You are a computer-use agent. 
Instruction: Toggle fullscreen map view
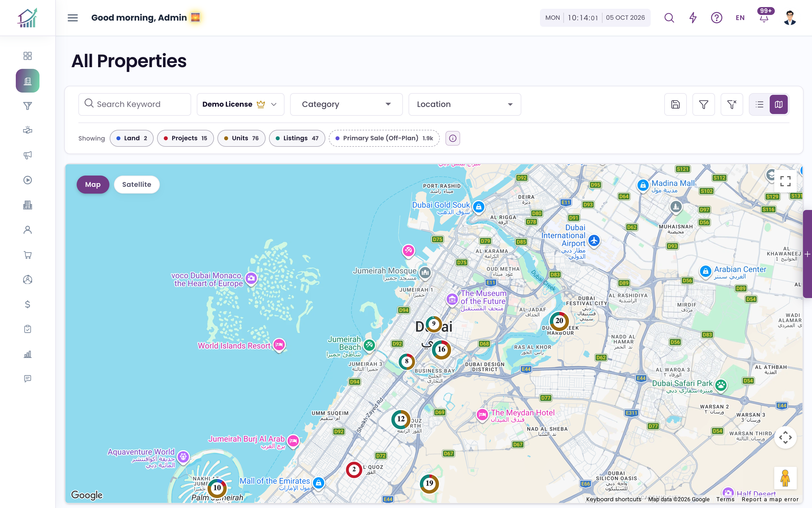tap(785, 181)
